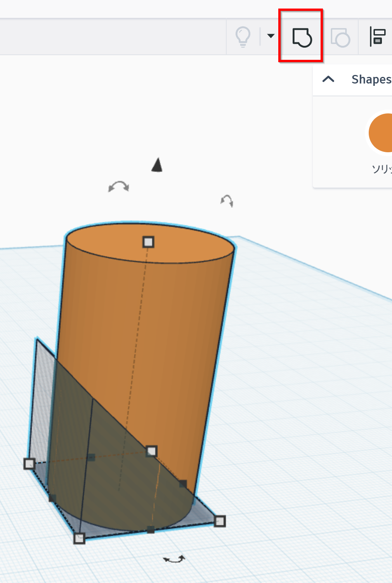
Task: Pick the orange Solid color swatch
Action: 380,133
